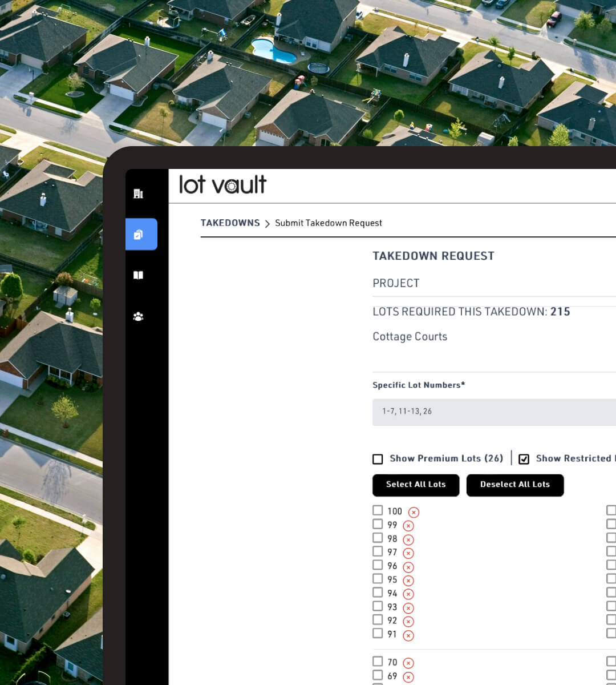The height and width of the screenshot is (685, 616).
Task: Tick the lot 93 checkbox
Action: [378, 606]
